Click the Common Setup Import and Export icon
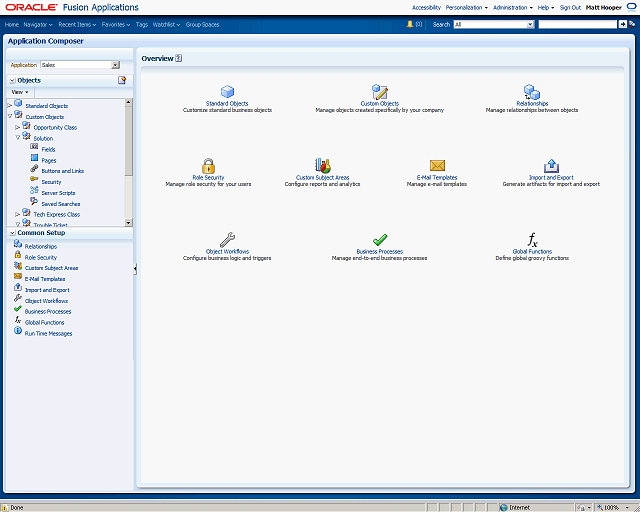Viewport: 640px width, 512px height. (x=18, y=287)
